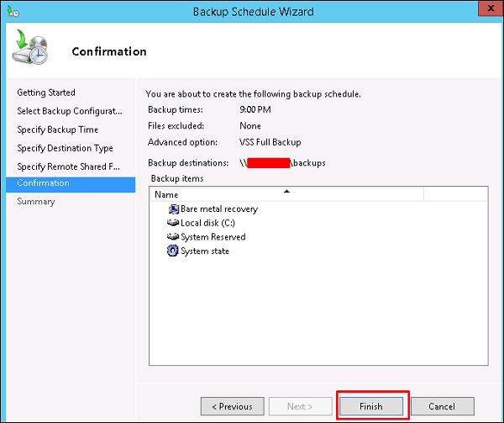Click the VSS Full Backup option value

[x=270, y=142]
